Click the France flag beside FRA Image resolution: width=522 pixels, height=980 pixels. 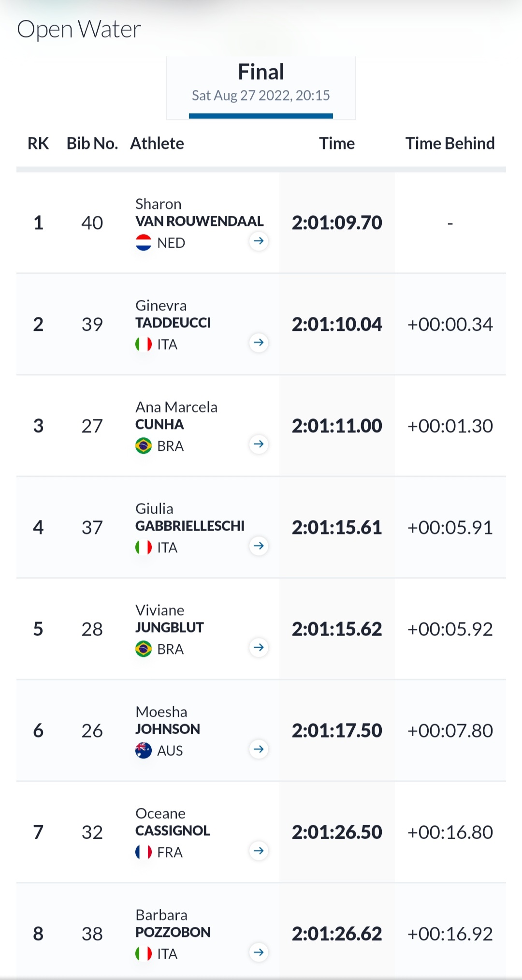pyautogui.click(x=144, y=852)
